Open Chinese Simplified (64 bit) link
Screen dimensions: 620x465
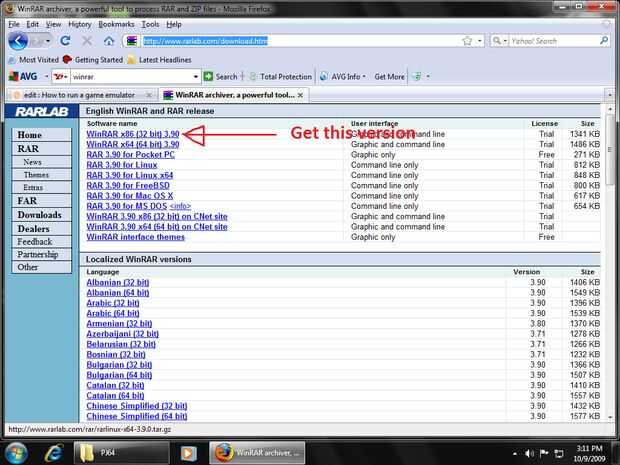(137, 416)
